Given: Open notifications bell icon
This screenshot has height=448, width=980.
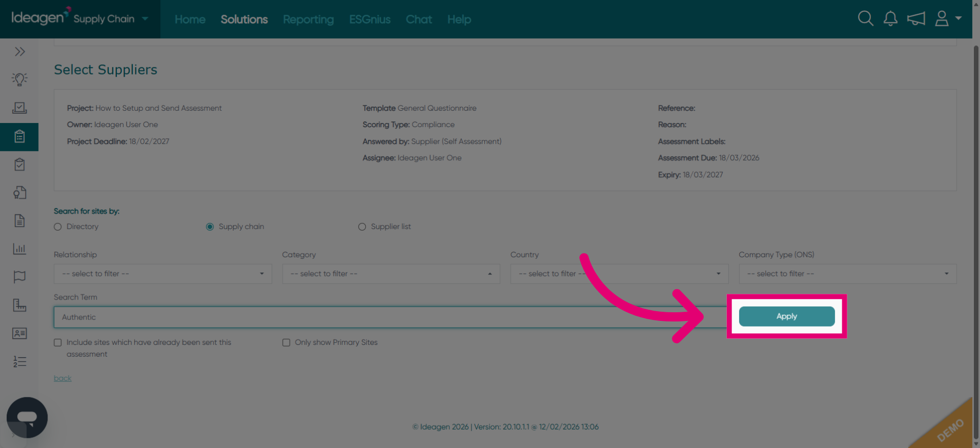Looking at the screenshot, I should point(891,18).
